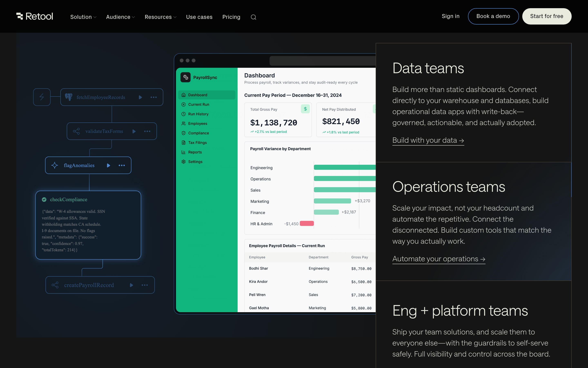Open the Pricing nav item

(231, 17)
